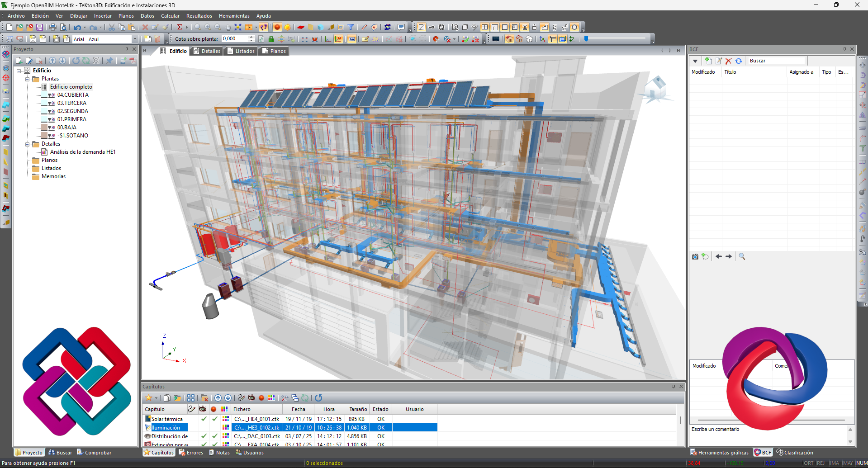868x468 pixels.
Task: Toggle the 1m scale display button
Action: [352, 39]
